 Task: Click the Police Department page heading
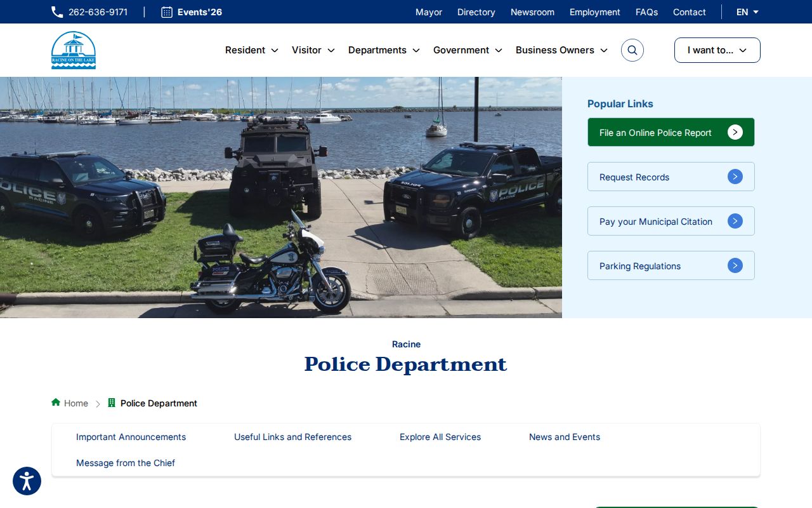click(x=406, y=364)
